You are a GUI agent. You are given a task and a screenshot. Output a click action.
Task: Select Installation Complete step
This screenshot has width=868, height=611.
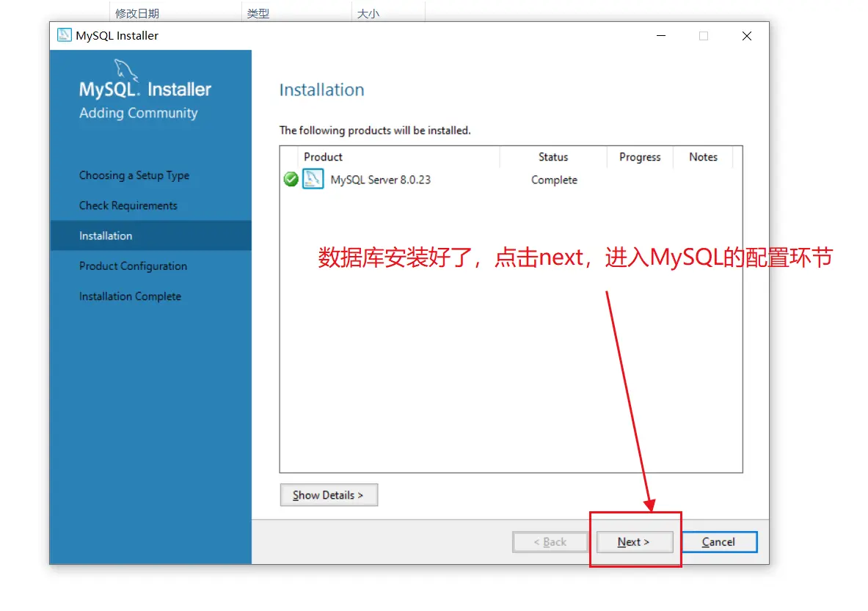tap(130, 296)
